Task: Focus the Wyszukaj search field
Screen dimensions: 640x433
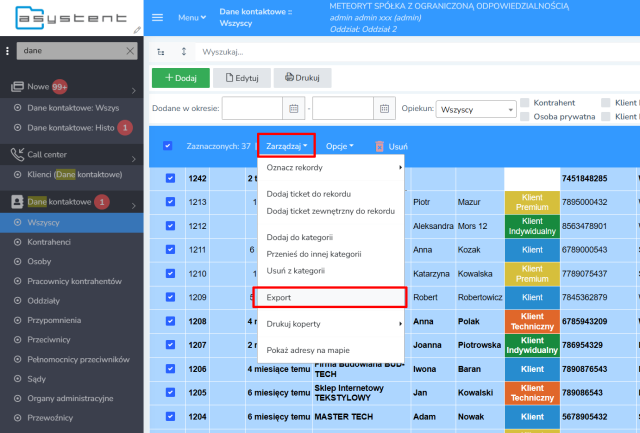Action: (418, 52)
